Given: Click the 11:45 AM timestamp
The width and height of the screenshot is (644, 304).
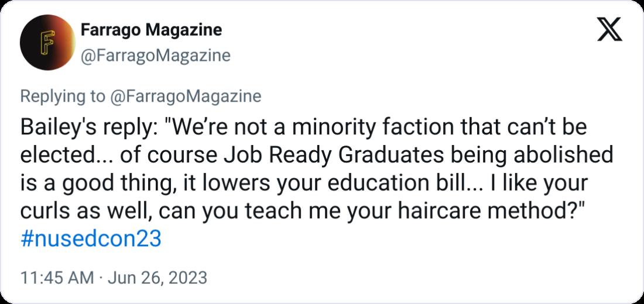Looking at the screenshot, I should coord(57,278).
